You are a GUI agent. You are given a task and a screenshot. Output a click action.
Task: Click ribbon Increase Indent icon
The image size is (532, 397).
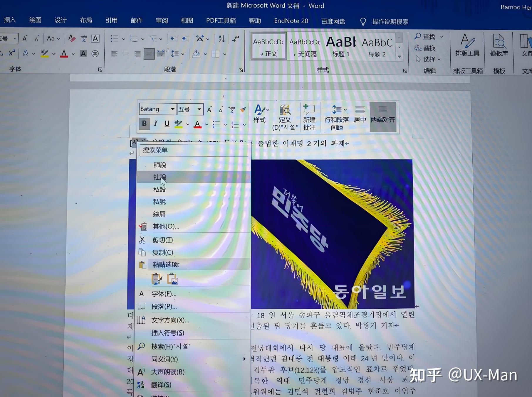click(x=186, y=38)
